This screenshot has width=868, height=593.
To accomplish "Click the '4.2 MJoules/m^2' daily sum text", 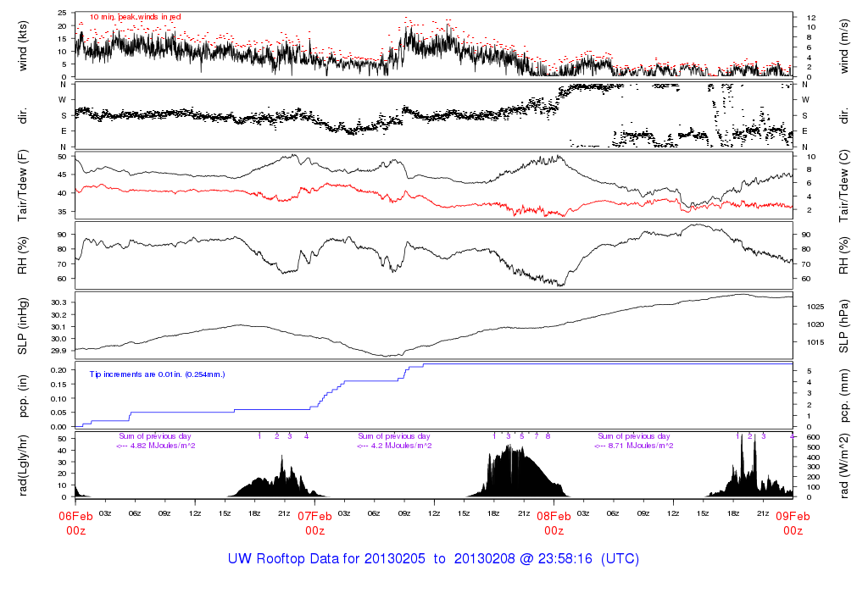I will 401,446.
